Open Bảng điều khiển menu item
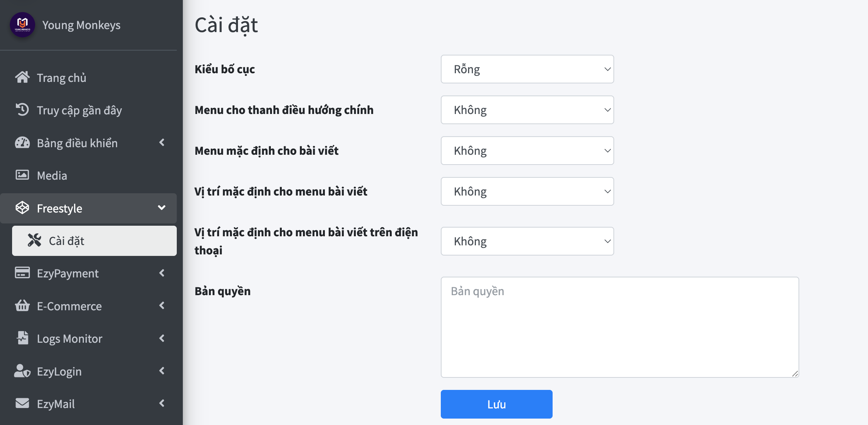Screen dimensions: 868x425 coord(88,143)
